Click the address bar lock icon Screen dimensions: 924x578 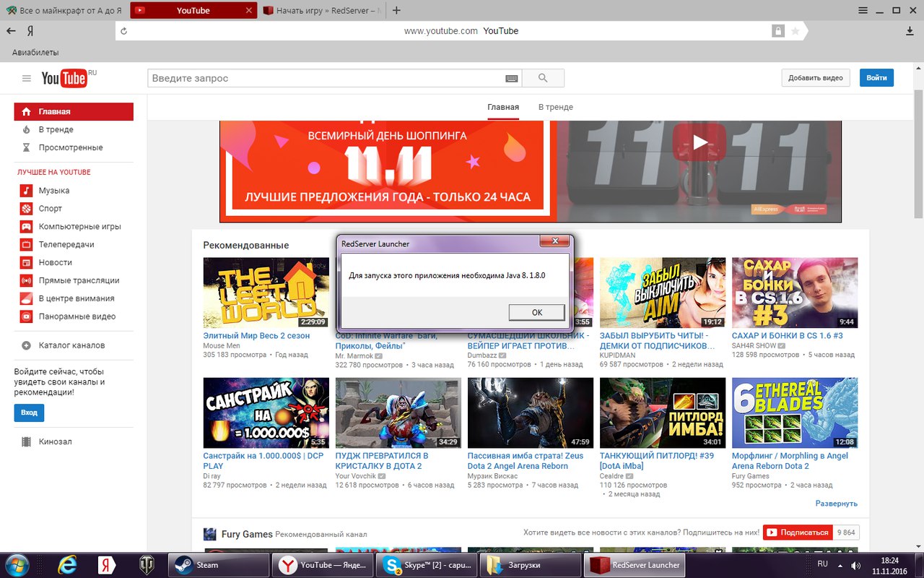click(777, 31)
